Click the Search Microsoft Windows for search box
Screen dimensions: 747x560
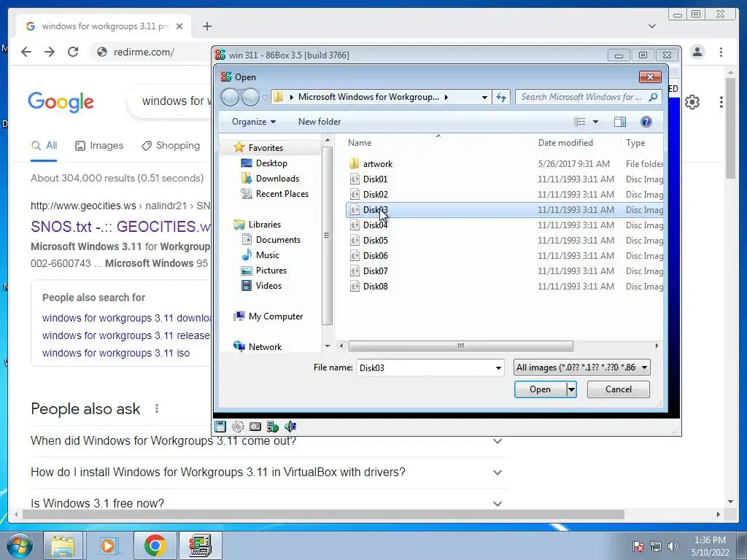[588, 97]
